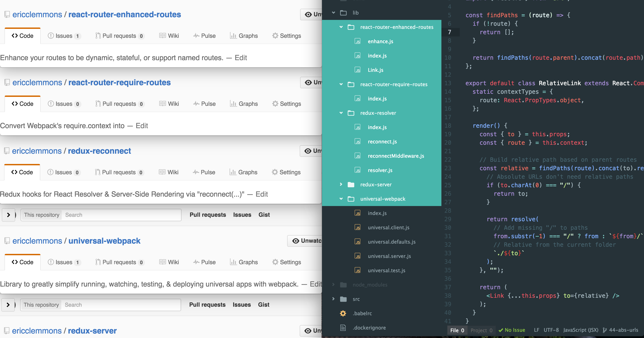Click the JS icon beside enhance.js

point(358,41)
